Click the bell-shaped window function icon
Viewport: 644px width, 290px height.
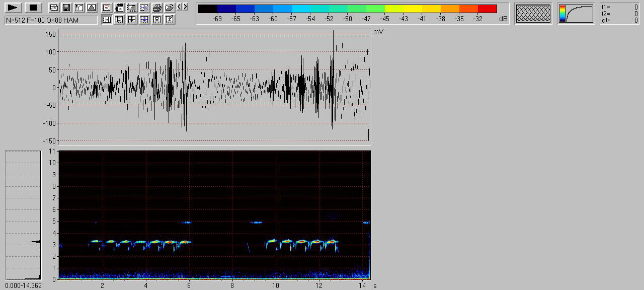91,8
